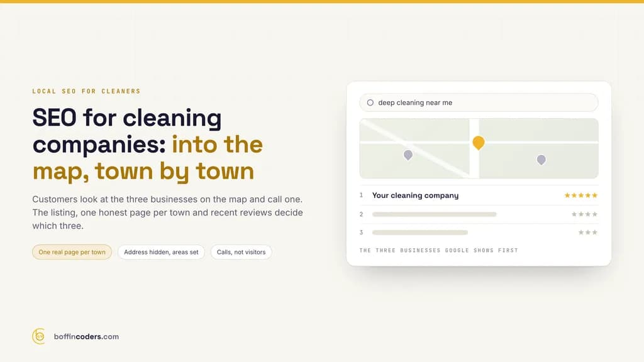
Task: Click rank number 2 in the results
Action: coord(362,214)
